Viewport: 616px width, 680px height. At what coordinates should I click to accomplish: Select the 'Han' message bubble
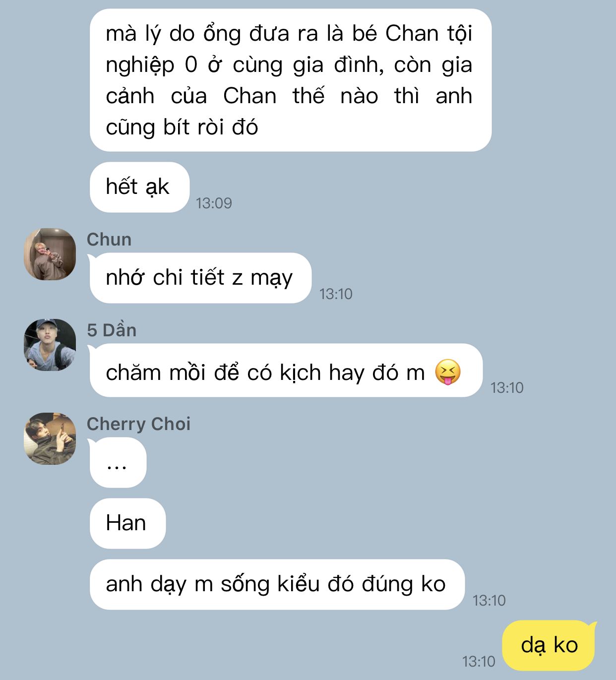click(x=127, y=523)
